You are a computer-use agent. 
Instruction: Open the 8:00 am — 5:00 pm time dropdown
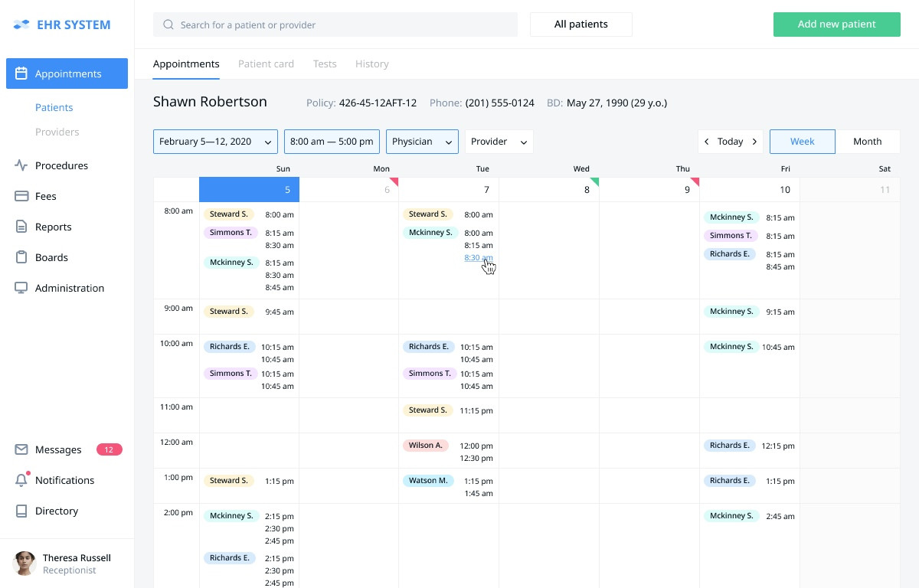[x=332, y=142]
